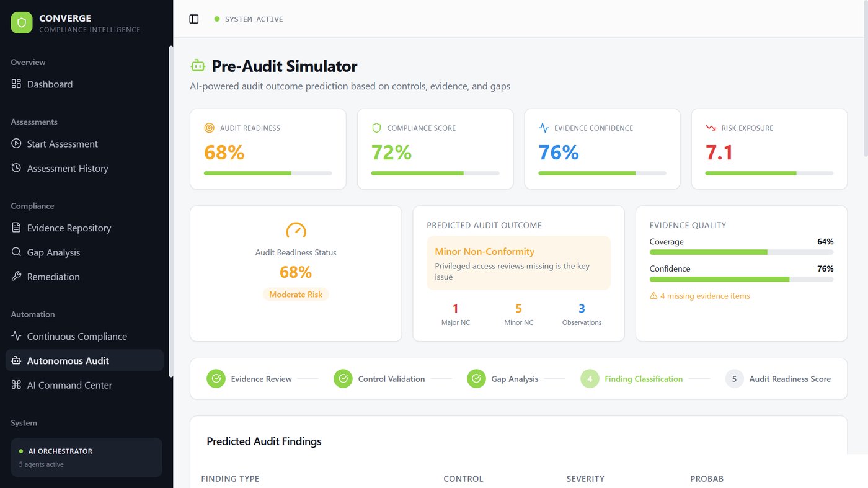The image size is (868, 488).
Task: Click the Control Validation step label
Action: (391, 379)
